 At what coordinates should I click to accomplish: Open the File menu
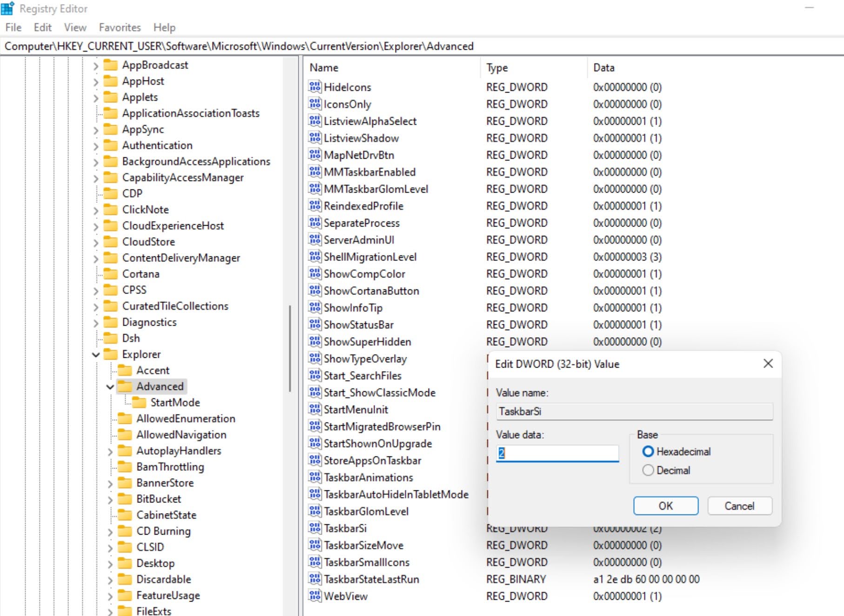[13, 27]
